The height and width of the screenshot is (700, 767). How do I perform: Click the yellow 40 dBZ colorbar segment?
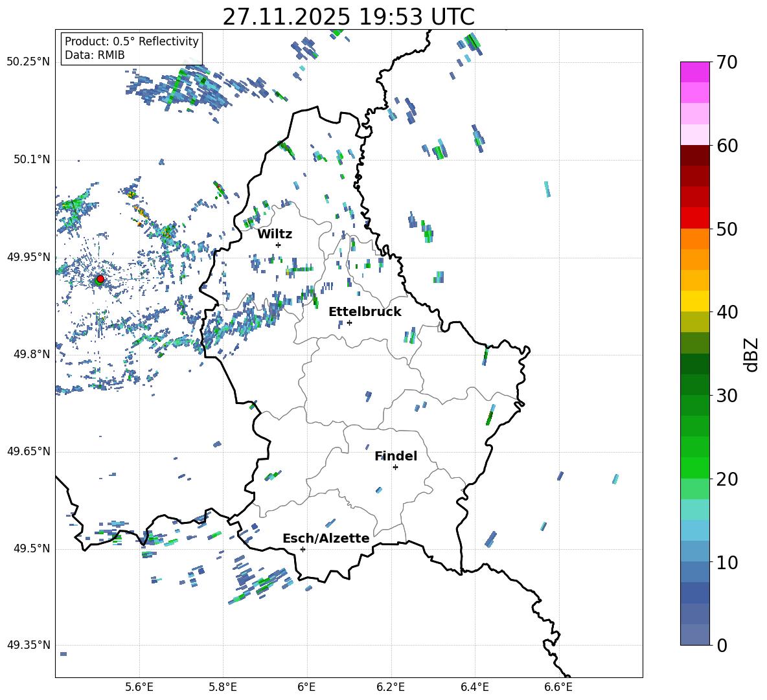[694, 301]
